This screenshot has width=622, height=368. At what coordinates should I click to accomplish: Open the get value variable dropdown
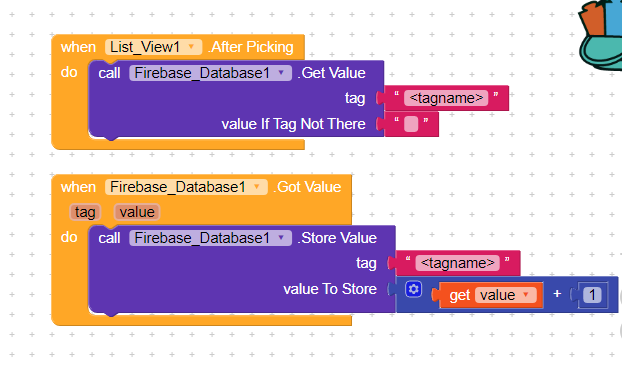(x=508, y=295)
